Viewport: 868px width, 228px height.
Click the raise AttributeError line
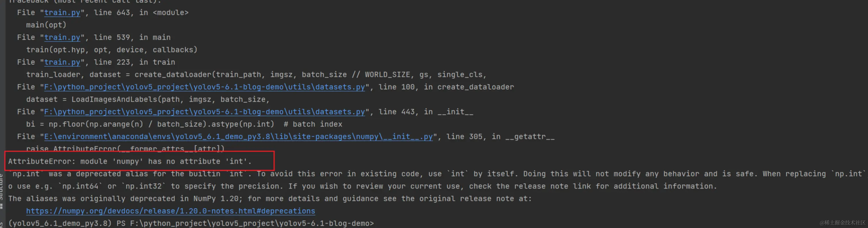pyautogui.click(x=125, y=149)
